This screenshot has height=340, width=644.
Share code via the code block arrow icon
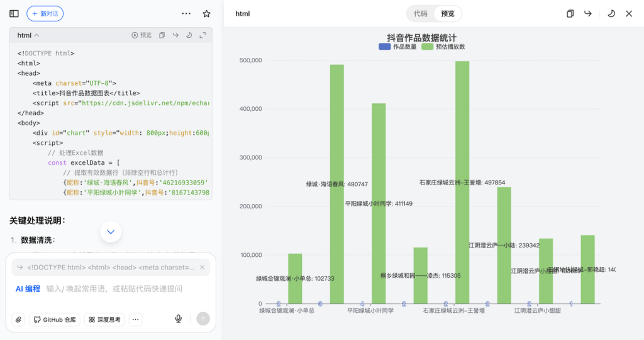[175, 35]
